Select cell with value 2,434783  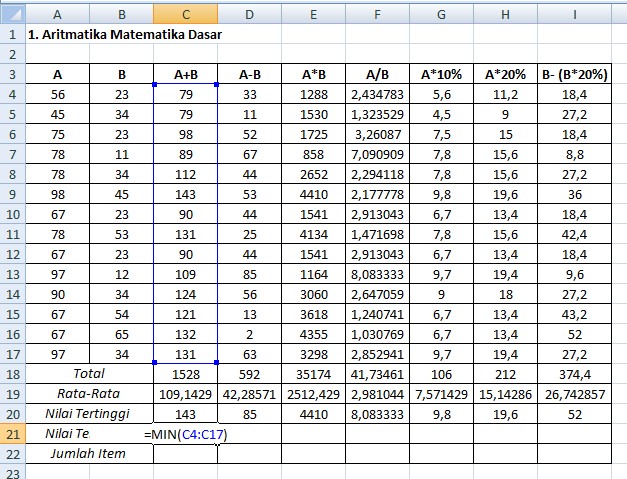377,94
